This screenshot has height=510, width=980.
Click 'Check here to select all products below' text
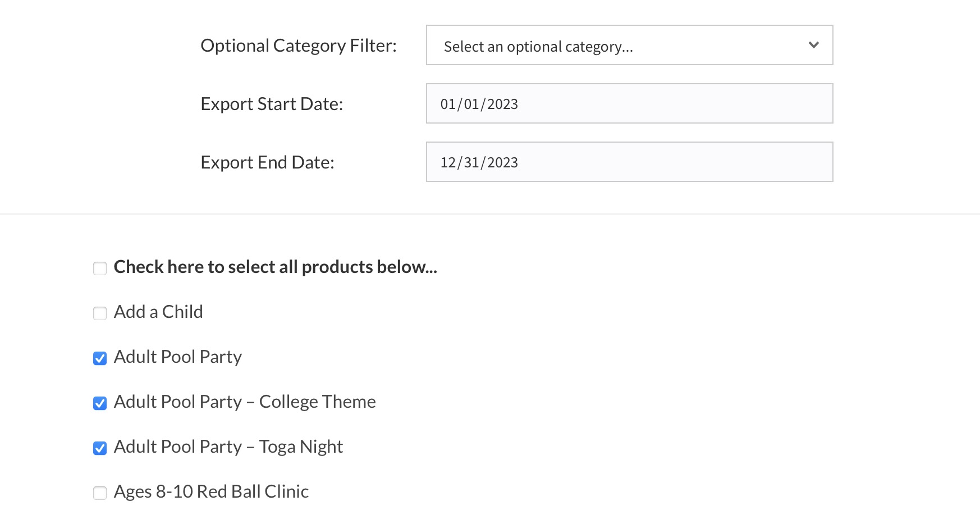coord(275,267)
